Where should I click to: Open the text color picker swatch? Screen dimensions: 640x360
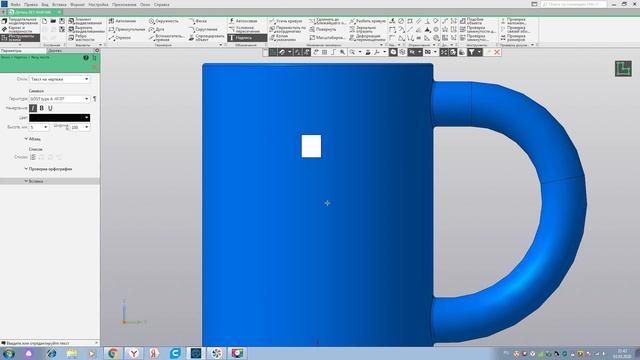(x=60, y=118)
